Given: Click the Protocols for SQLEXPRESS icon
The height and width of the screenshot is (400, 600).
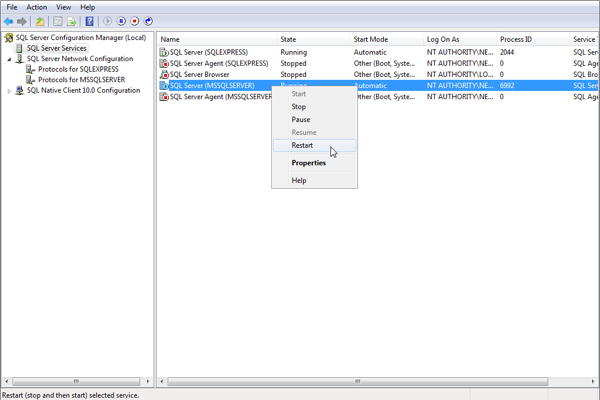Looking at the screenshot, I should point(31,69).
